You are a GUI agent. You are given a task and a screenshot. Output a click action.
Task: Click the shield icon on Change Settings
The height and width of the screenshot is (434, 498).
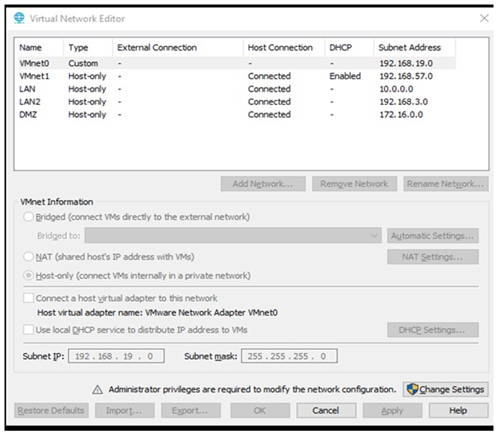(412, 389)
